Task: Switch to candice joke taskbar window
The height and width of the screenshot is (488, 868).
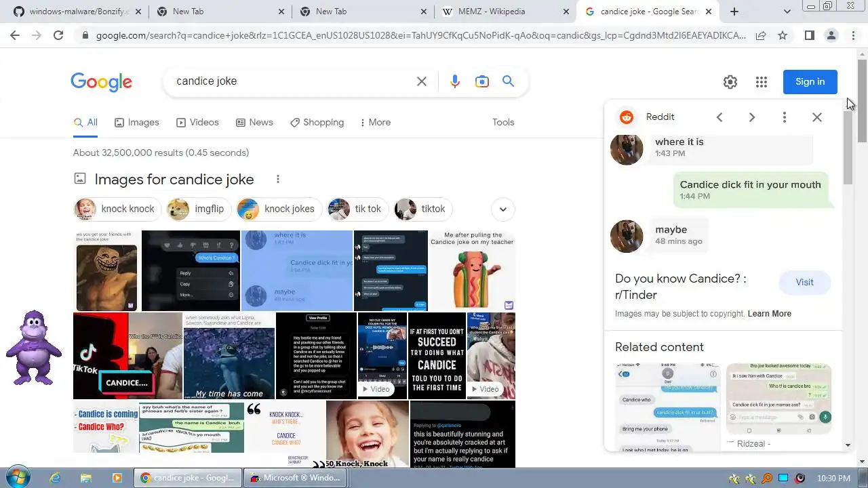Action: [x=188, y=478]
